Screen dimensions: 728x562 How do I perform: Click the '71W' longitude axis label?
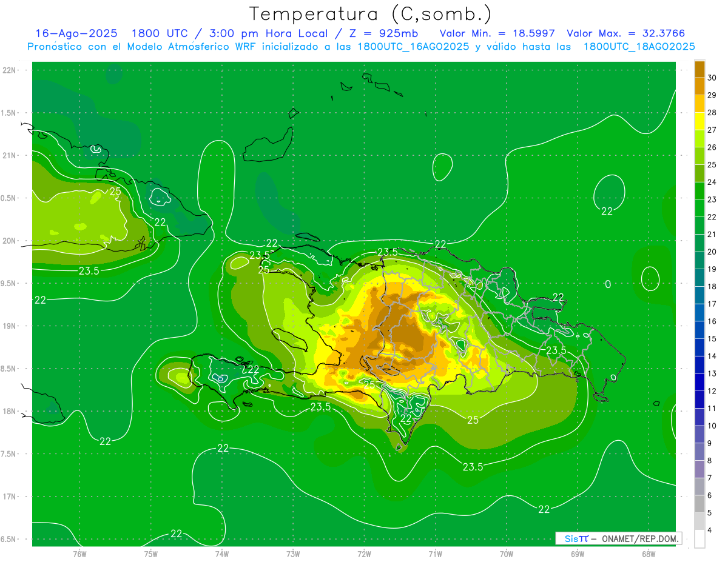pos(435,554)
